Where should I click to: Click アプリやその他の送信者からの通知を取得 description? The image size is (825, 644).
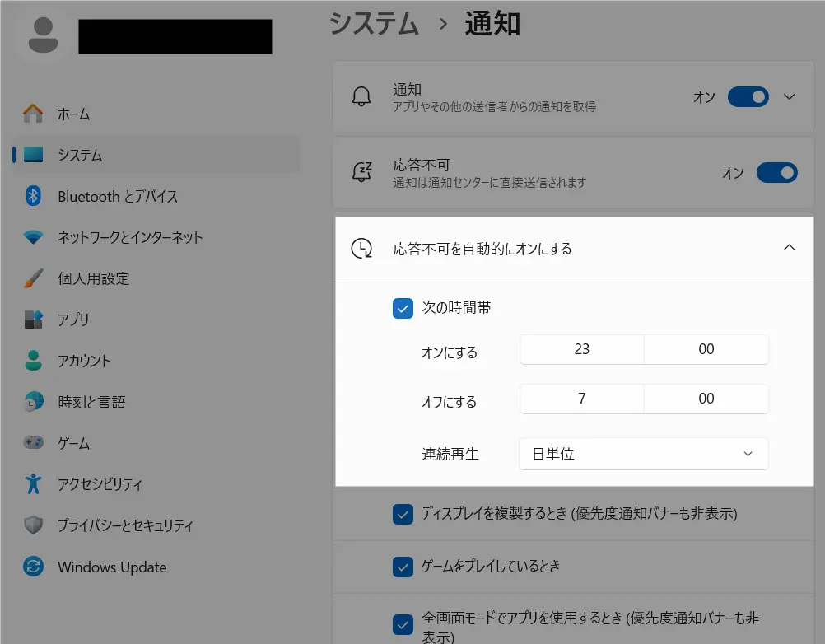pyautogui.click(x=494, y=107)
